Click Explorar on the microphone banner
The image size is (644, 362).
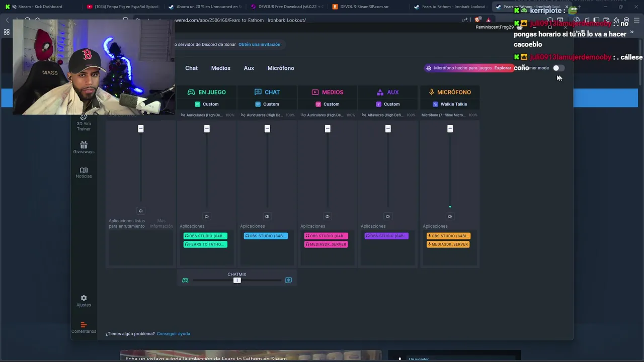pyautogui.click(x=503, y=68)
